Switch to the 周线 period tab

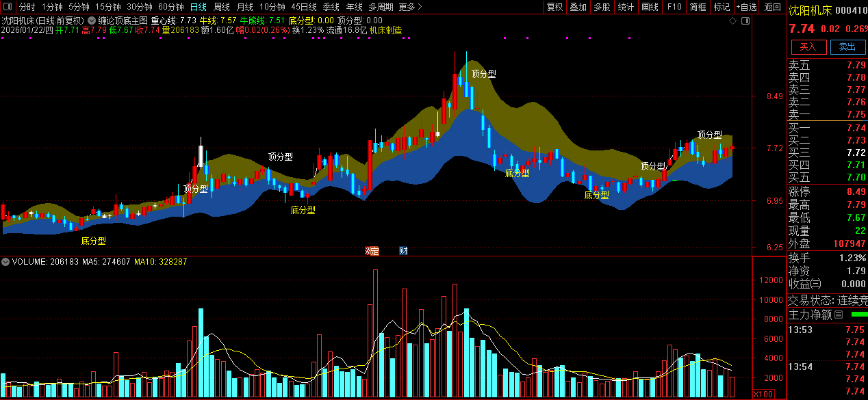[222, 7]
